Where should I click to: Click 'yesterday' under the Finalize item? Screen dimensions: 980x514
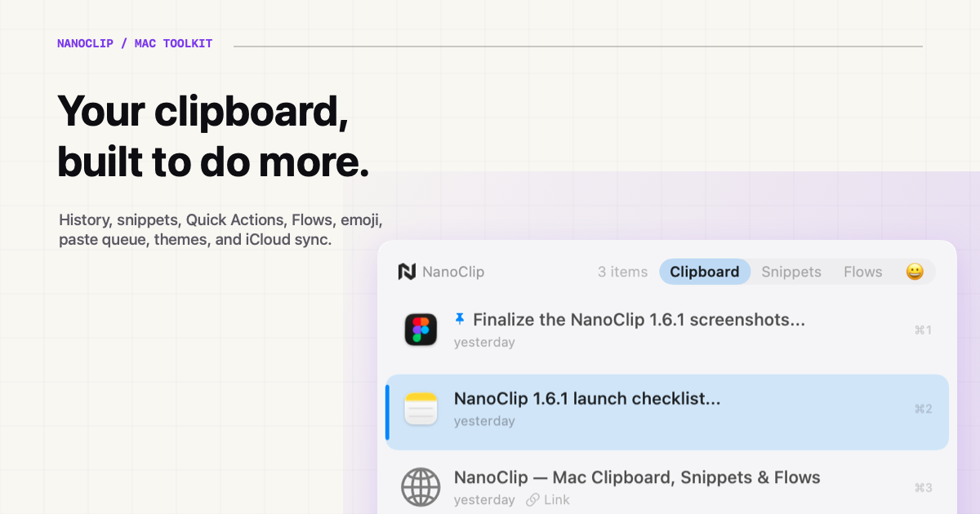[x=484, y=342]
